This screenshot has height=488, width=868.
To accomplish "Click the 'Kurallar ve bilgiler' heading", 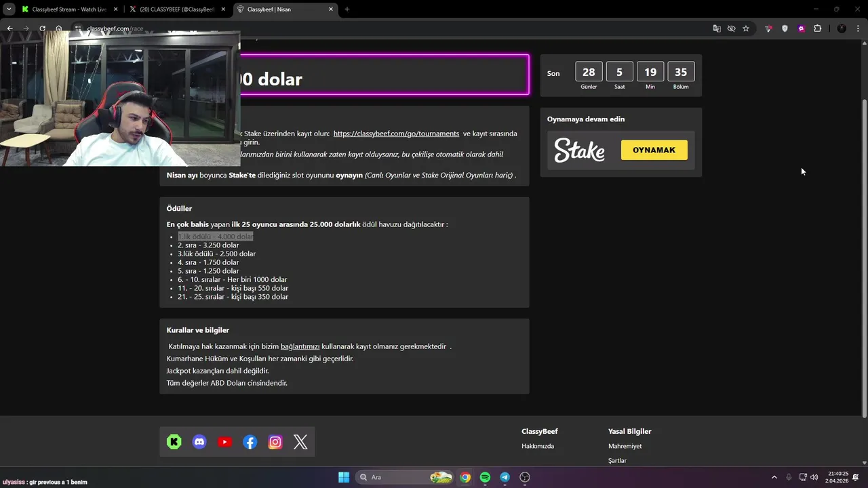I will click(198, 330).
